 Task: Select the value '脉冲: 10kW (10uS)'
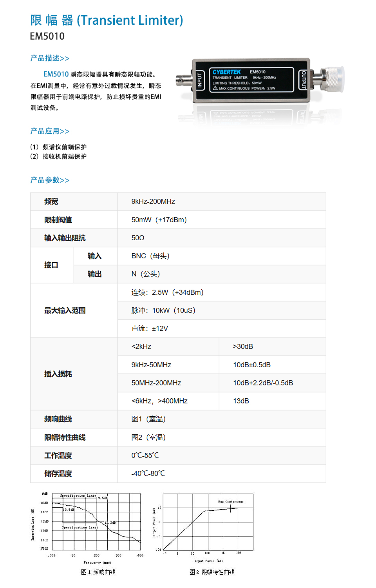[163, 310]
